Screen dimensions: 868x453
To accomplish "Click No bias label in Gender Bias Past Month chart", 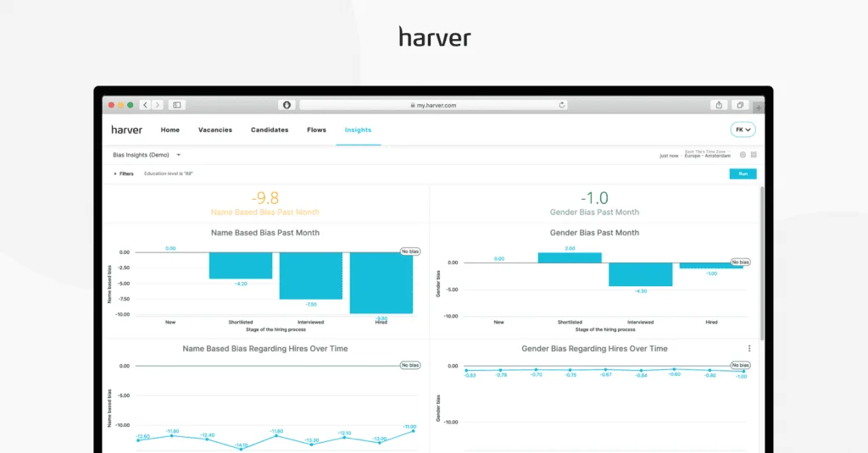I will pos(740,262).
